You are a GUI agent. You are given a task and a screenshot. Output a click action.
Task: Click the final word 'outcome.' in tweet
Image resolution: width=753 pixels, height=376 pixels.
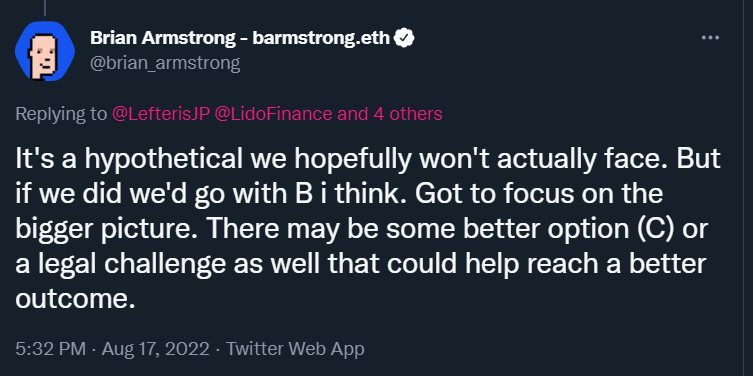pos(73,299)
